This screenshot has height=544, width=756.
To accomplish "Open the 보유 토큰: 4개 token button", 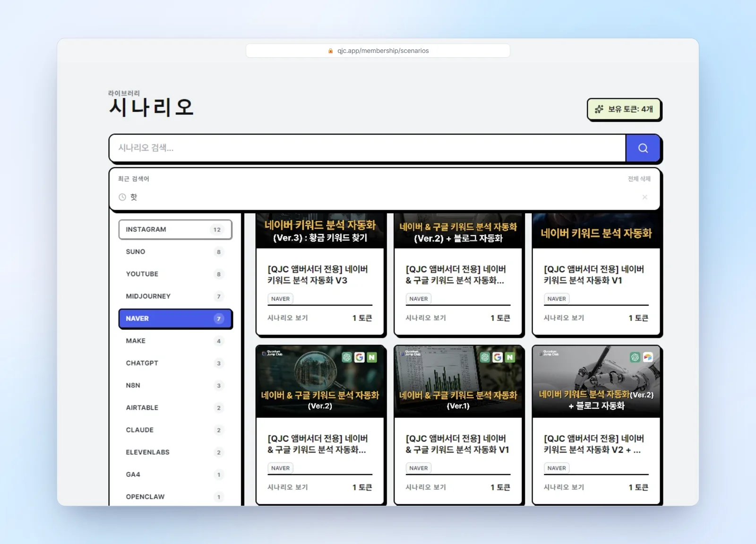I will coord(624,109).
